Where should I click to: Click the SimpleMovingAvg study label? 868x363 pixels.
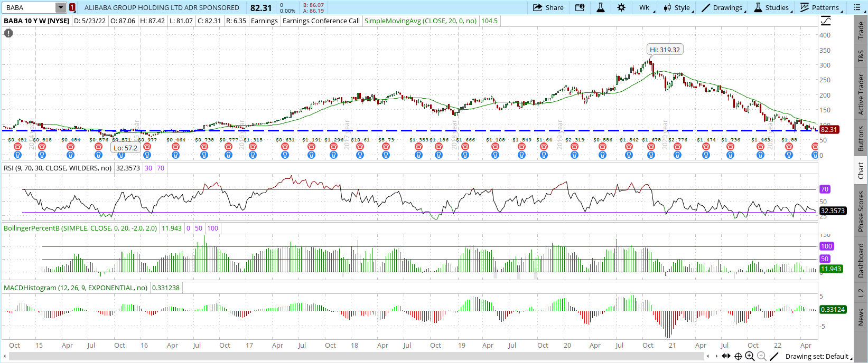(x=421, y=21)
